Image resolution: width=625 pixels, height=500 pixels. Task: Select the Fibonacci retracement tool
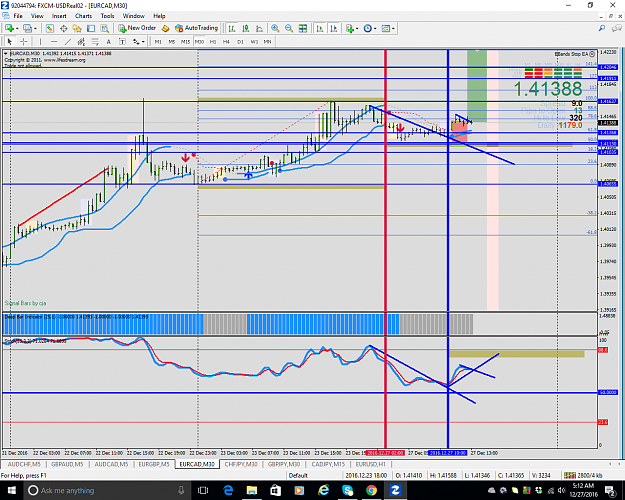click(95, 41)
